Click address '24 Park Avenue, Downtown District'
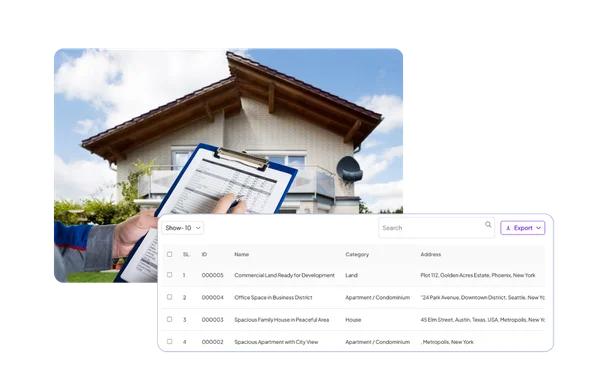The height and width of the screenshot is (380, 600). (x=482, y=297)
